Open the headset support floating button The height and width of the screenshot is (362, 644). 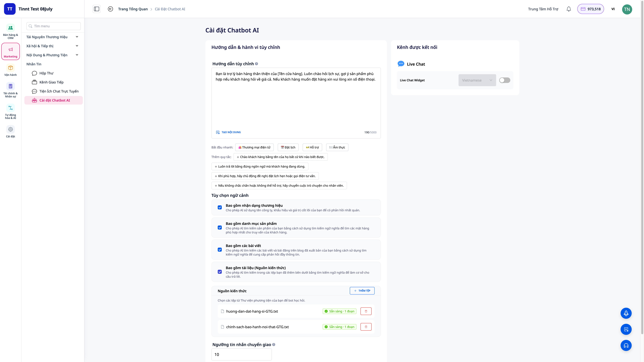pyautogui.click(x=626, y=346)
